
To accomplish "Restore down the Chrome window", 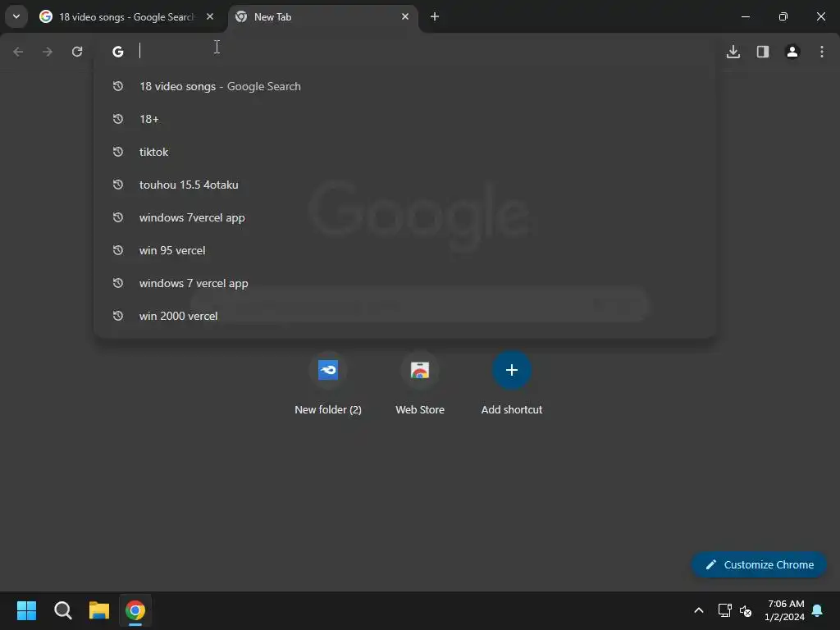I will pyautogui.click(x=783, y=16).
